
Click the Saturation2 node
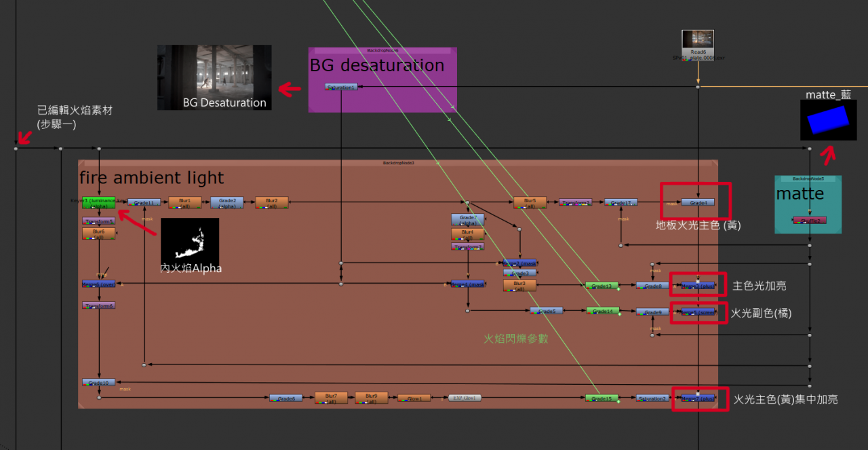[x=652, y=398]
